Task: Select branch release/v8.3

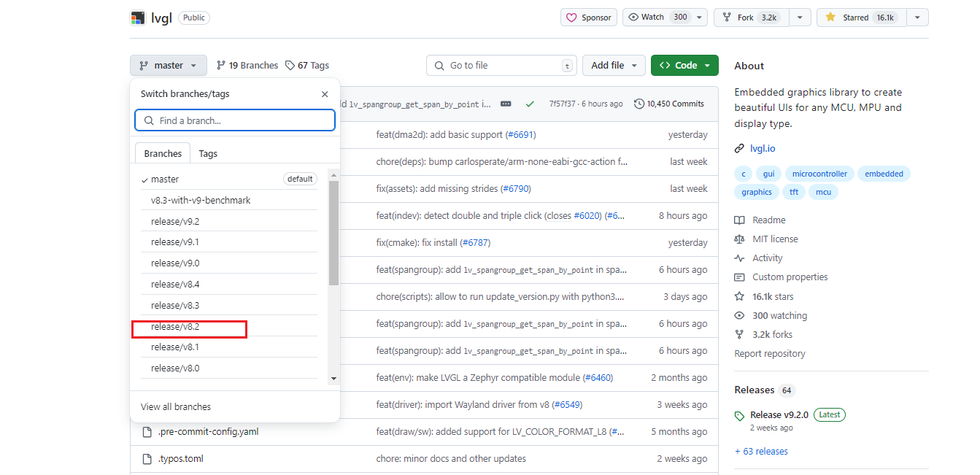Action: [228, 306]
